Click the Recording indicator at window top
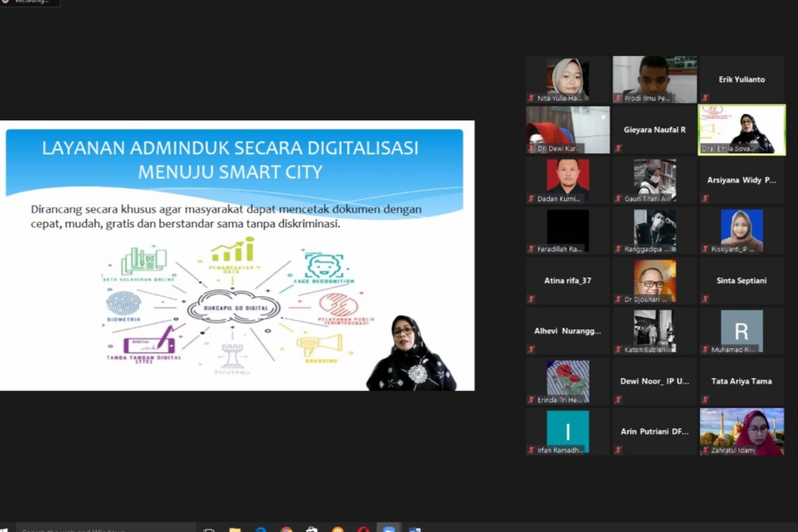 (x=30, y=2)
